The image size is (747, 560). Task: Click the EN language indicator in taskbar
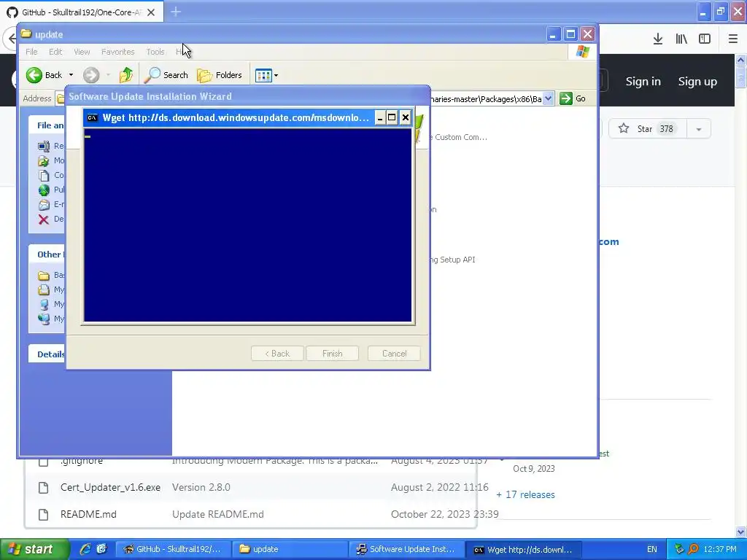pos(651,549)
